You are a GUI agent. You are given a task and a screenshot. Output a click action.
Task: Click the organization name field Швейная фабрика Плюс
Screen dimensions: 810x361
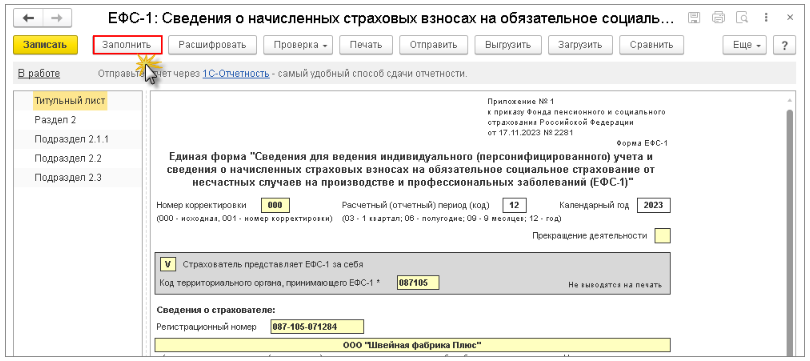click(412, 344)
